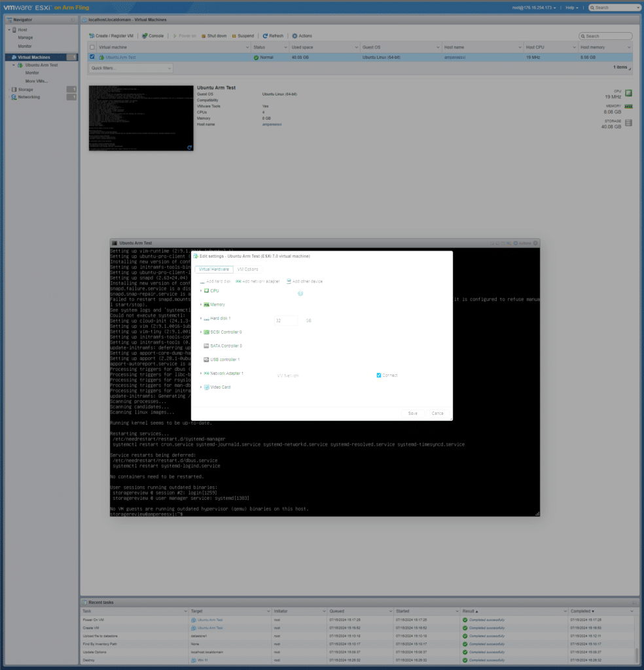Click the VM console preview thumbnail

[141, 118]
